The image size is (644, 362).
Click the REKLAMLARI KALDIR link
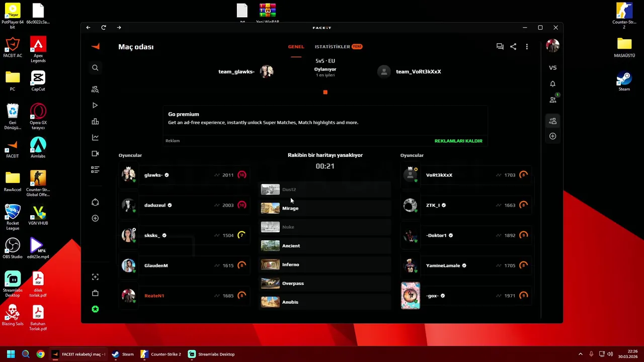458,141
